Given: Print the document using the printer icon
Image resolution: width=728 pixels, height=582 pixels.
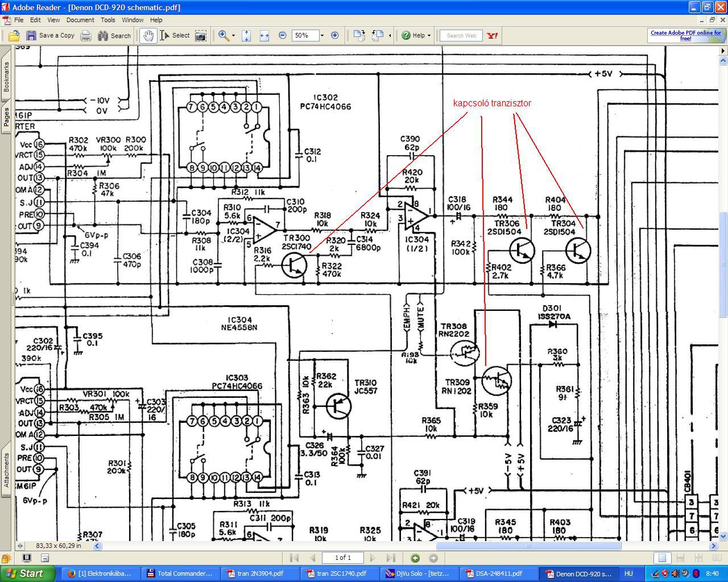Looking at the screenshot, I should click(x=86, y=36).
